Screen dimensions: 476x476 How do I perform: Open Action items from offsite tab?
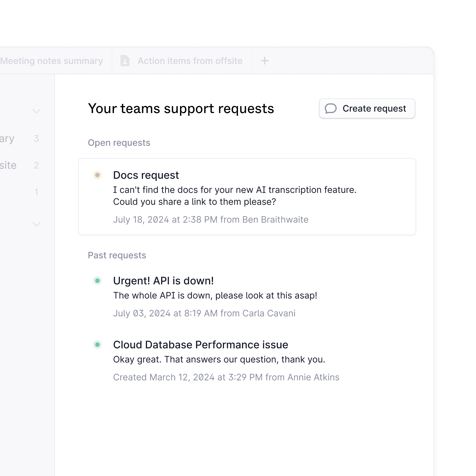tap(190, 61)
